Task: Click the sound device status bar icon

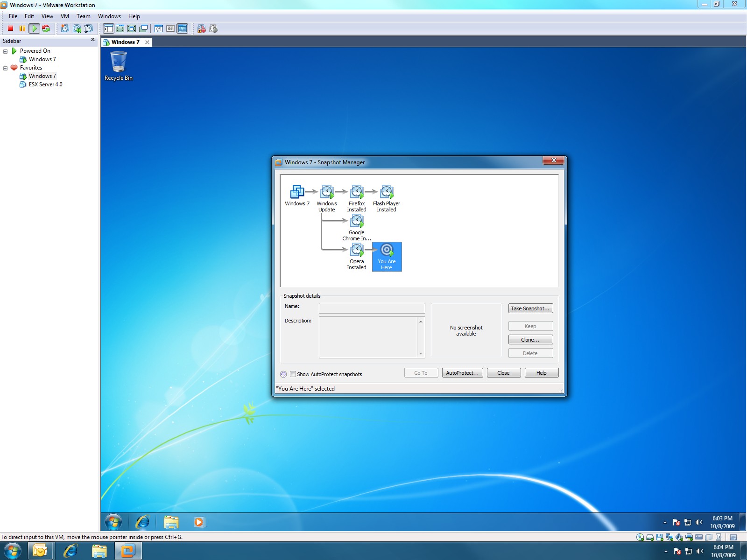Action: point(679,538)
